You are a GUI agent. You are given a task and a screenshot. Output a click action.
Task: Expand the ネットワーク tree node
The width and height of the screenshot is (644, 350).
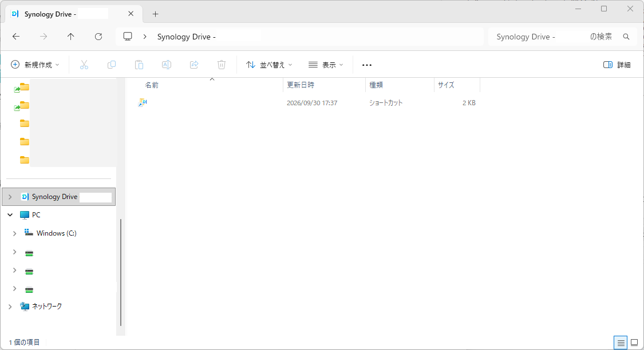pos(10,307)
